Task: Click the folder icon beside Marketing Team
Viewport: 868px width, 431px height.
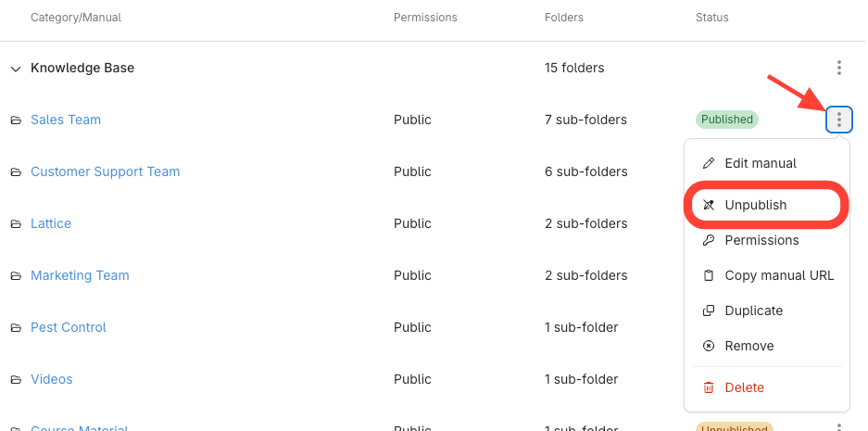Action: [x=16, y=275]
